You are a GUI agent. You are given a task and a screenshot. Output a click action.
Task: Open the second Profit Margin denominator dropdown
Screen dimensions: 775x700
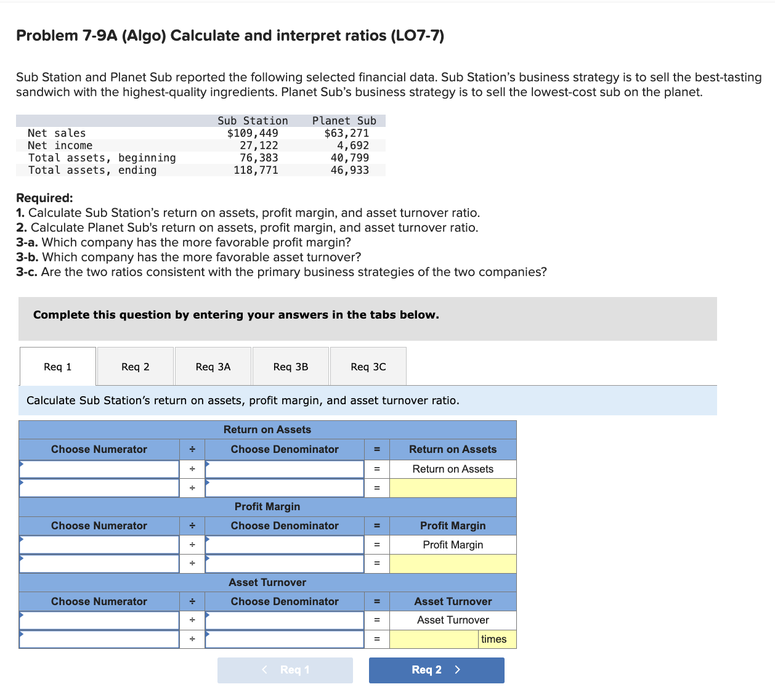[284, 563]
